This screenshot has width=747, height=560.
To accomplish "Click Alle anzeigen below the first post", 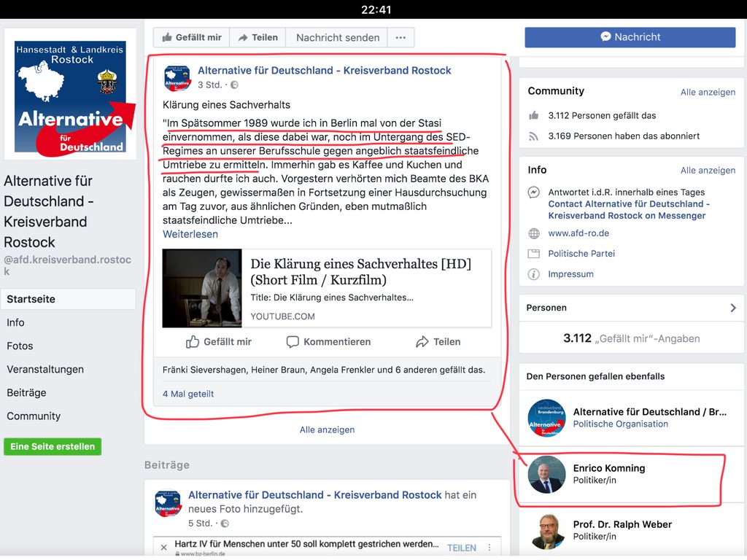I will coord(327,429).
